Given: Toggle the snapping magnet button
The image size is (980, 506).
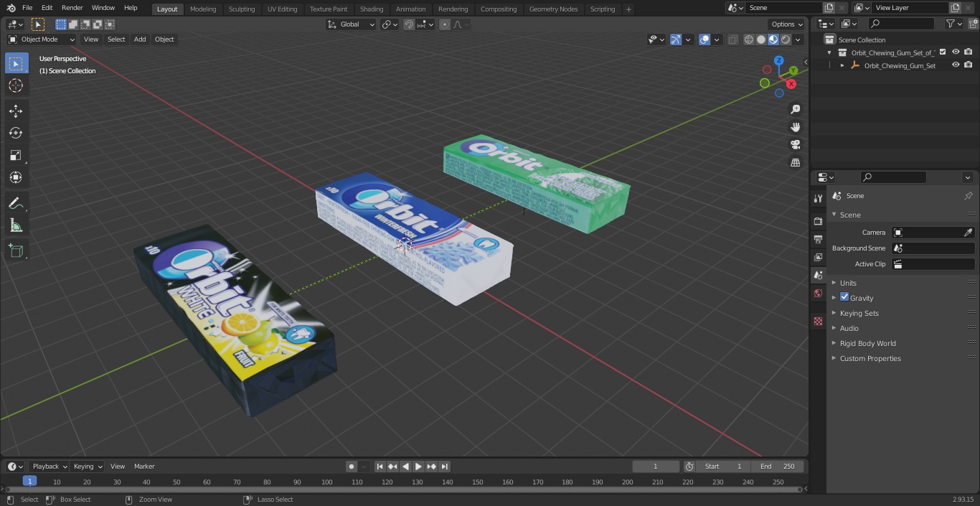Looking at the screenshot, I should point(409,24).
